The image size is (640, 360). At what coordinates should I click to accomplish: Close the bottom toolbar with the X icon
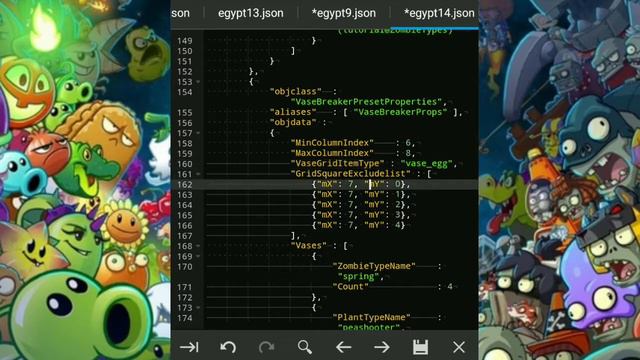(459, 347)
